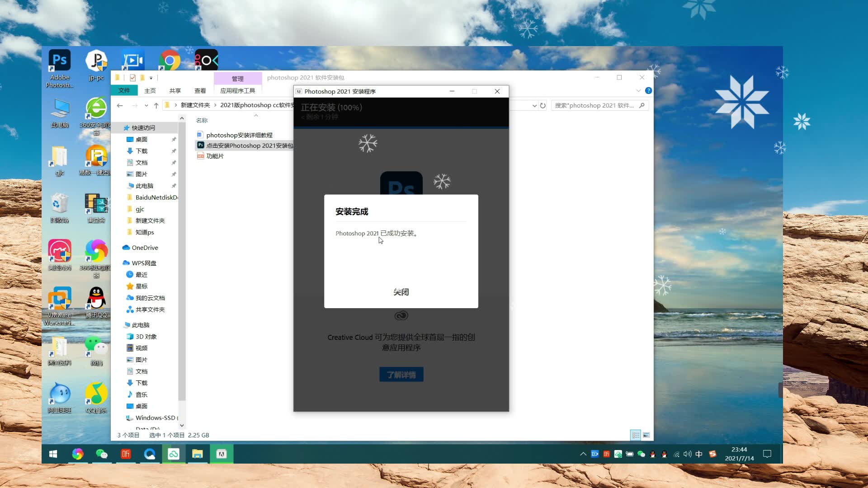Show hidden system tray icons
The height and width of the screenshot is (488, 868).
pos(583,454)
